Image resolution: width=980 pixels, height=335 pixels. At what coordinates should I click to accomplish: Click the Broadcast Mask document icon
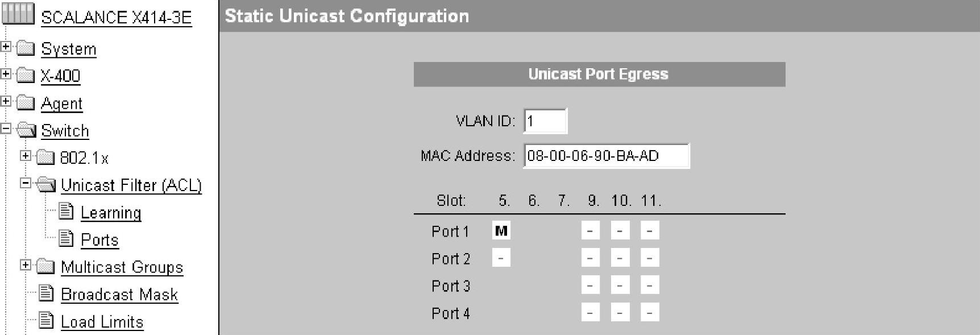(x=47, y=293)
